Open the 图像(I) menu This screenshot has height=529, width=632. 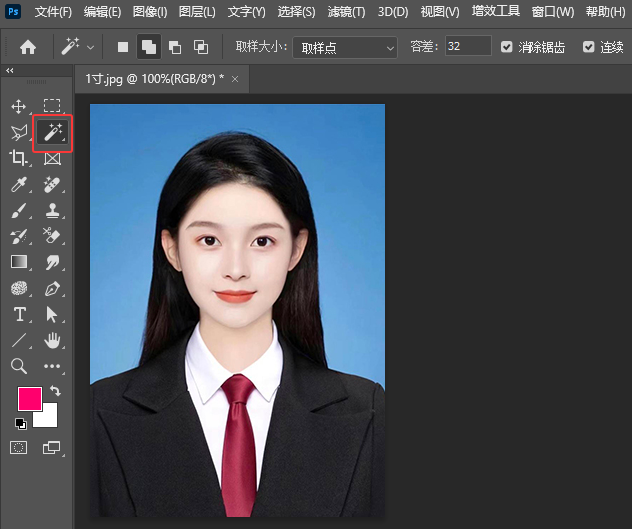(150, 12)
